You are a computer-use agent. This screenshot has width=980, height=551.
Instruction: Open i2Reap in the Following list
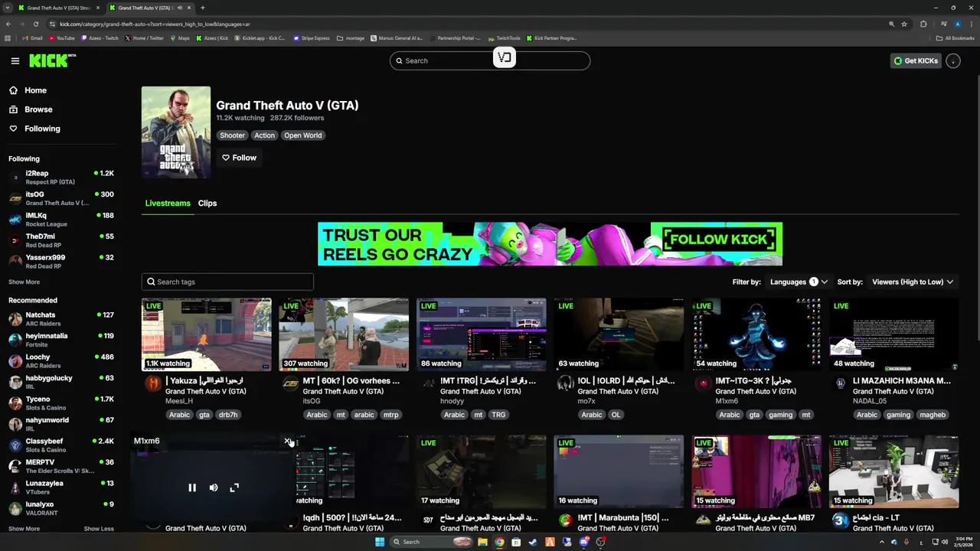61,178
